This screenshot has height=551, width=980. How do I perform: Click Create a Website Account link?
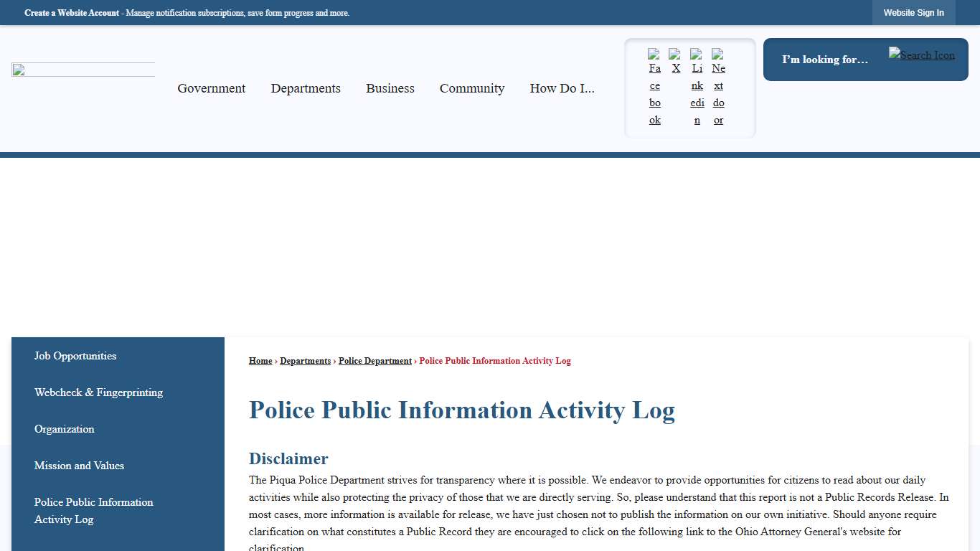point(71,12)
